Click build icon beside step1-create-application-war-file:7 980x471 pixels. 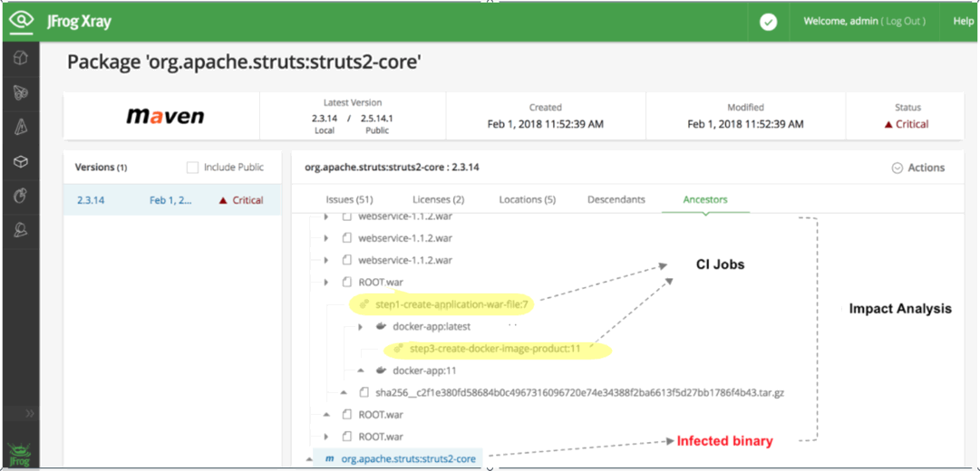pyautogui.click(x=364, y=304)
